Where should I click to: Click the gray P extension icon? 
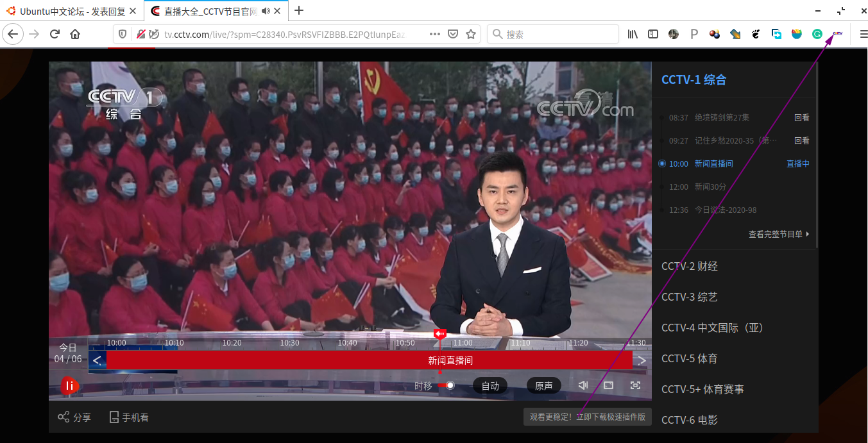pos(694,34)
